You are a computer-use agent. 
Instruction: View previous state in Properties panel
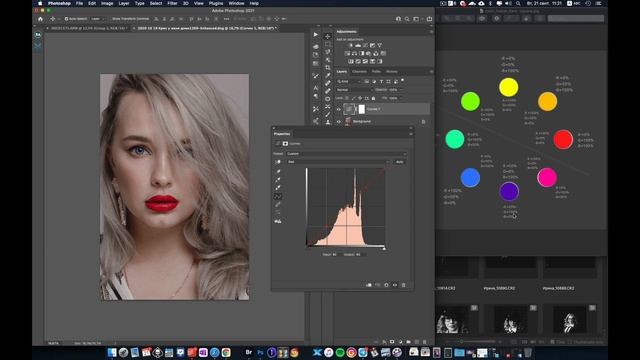pyautogui.click(x=378, y=285)
